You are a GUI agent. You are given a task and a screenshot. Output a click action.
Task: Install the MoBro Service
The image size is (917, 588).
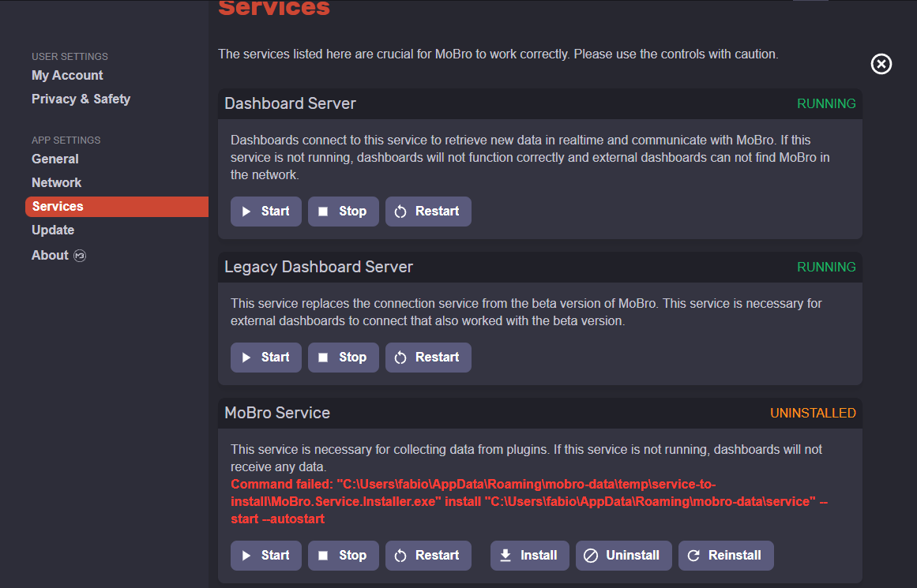coord(530,556)
